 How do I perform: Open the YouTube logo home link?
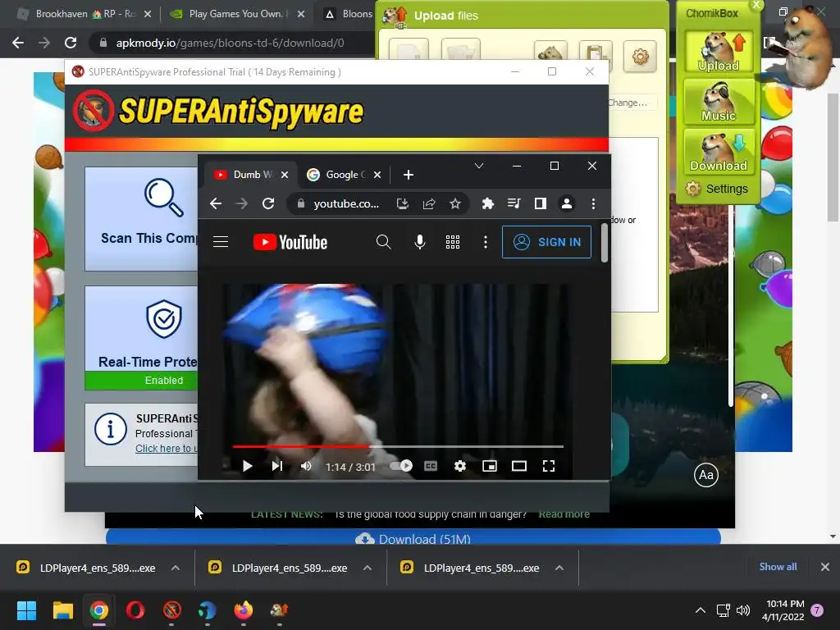click(290, 242)
